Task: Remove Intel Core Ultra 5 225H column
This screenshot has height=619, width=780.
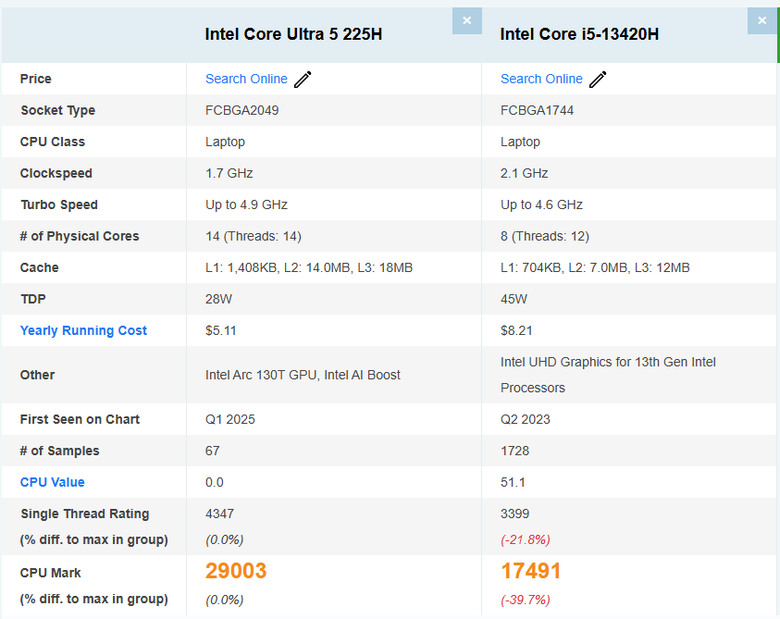Action: pos(467,21)
